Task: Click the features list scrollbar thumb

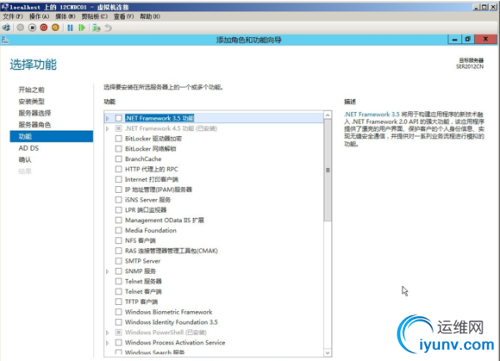Action: 328,170
